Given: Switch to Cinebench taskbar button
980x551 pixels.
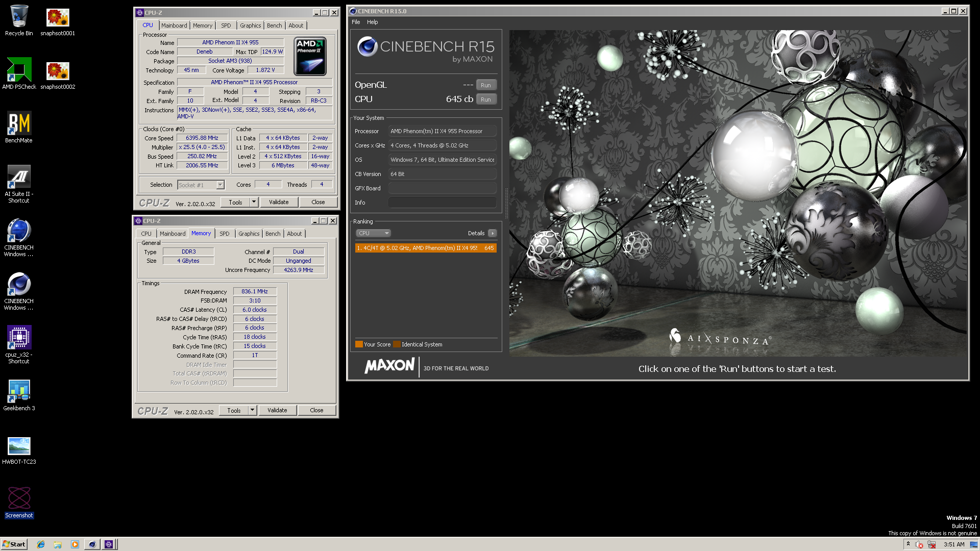Looking at the screenshot, I should click(92, 544).
